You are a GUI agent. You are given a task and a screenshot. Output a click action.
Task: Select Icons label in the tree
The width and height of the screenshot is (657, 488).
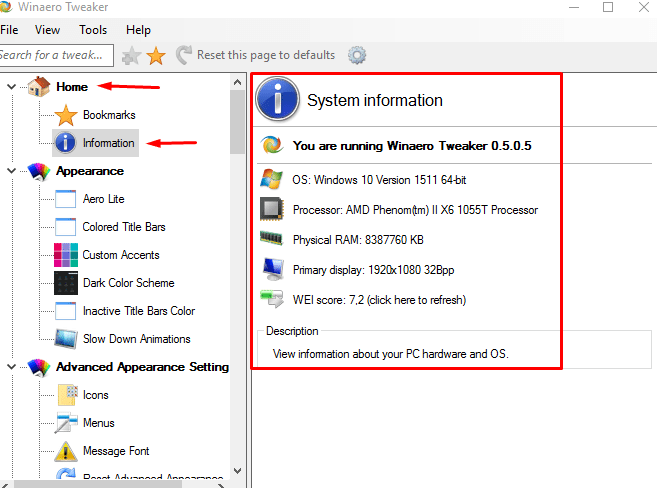coord(96,395)
